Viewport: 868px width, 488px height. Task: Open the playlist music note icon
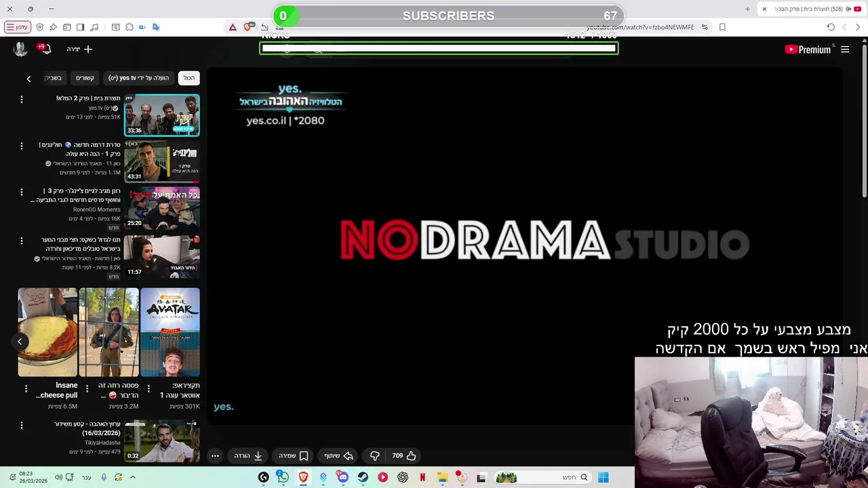click(94, 27)
